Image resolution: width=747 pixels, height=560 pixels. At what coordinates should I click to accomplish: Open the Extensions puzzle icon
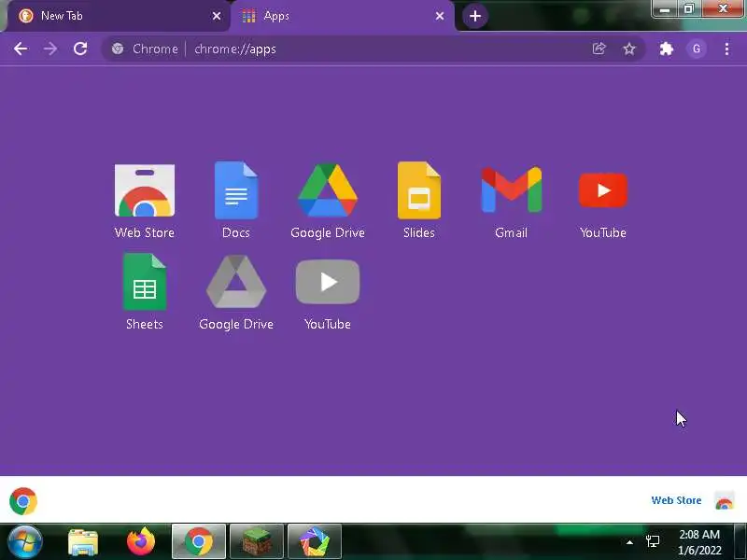666,49
